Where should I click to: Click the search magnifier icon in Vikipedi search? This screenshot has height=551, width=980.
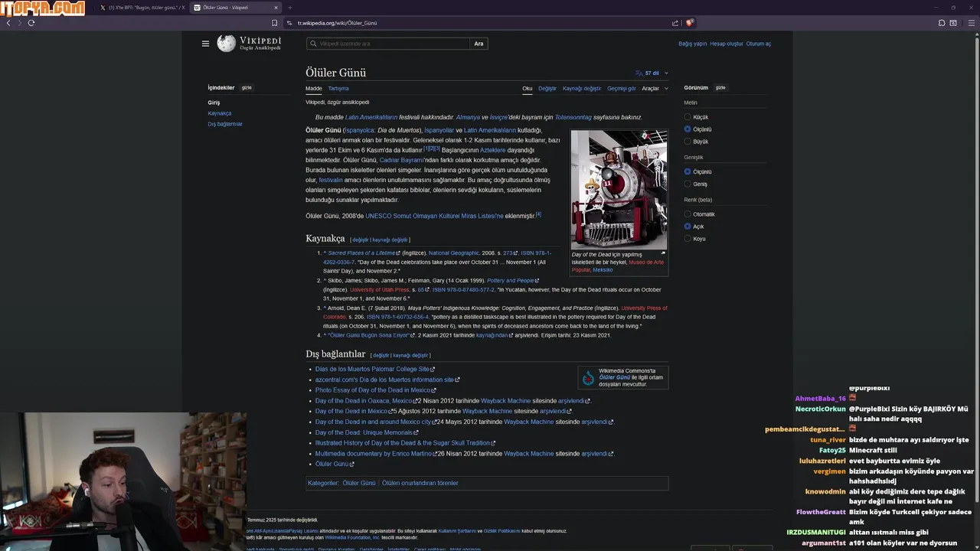coord(313,44)
